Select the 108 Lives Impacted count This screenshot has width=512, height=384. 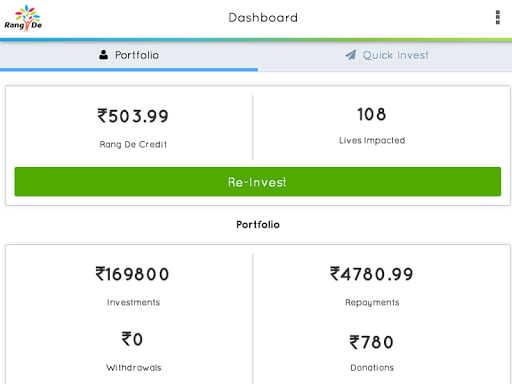pos(372,114)
